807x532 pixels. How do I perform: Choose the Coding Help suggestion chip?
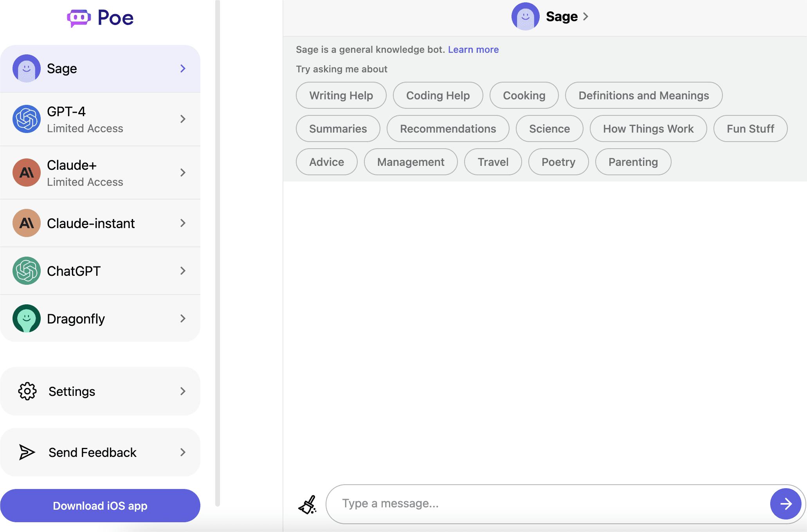(438, 95)
